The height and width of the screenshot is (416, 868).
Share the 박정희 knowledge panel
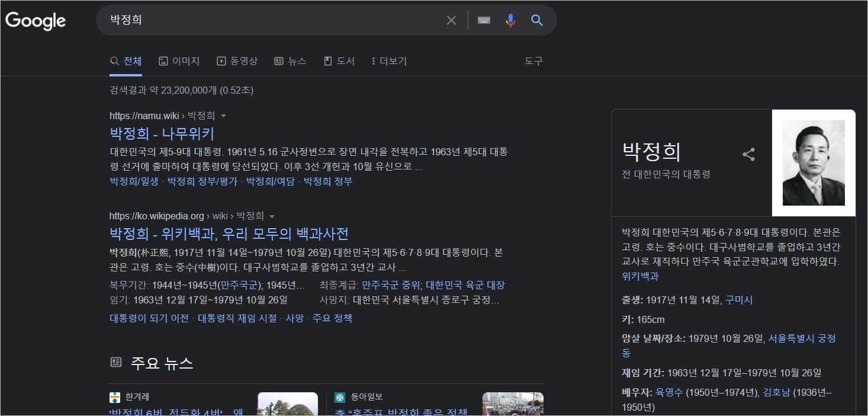tap(748, 155)
